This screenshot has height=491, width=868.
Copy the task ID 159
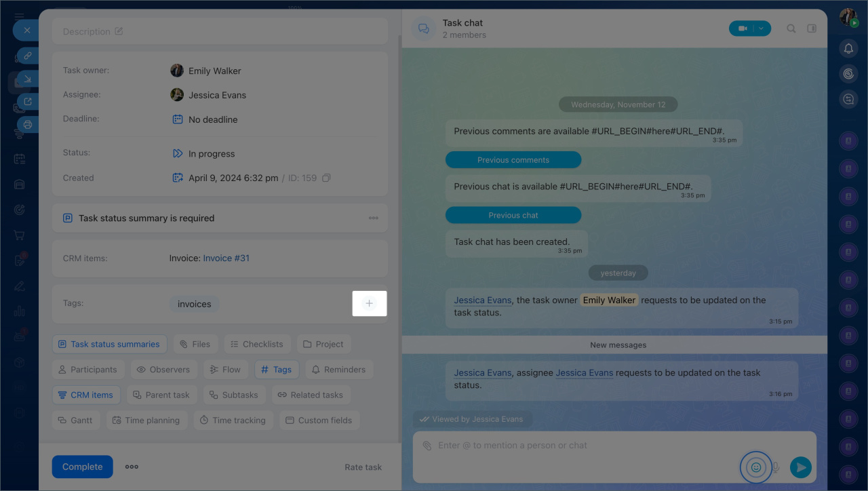click(326, 178)
